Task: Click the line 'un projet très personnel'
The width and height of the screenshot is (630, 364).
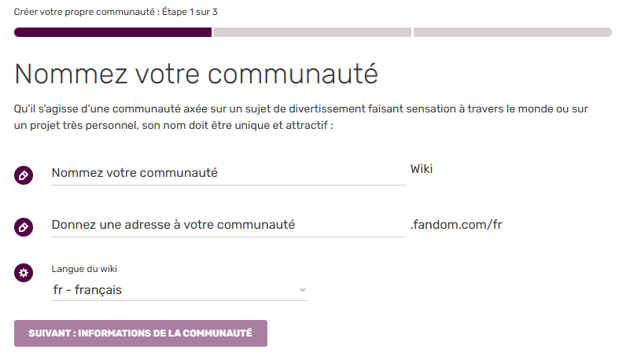Action: point(173,125)
